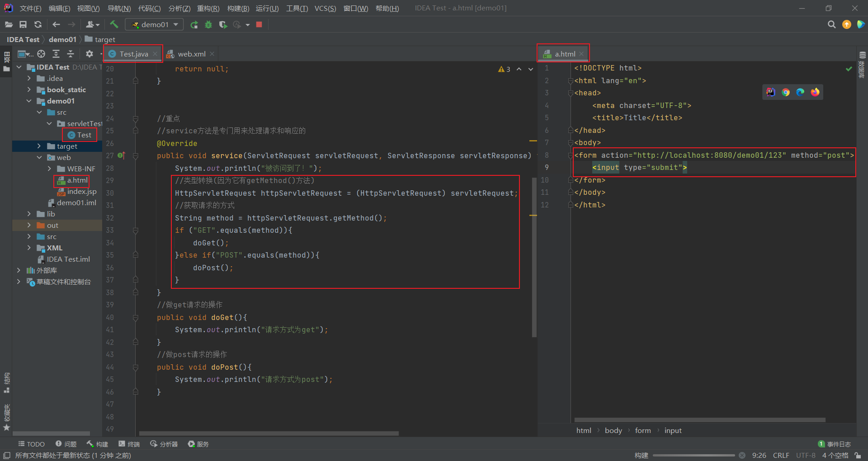Collapse the demo01 module node
Viewport: 868px width, 461px height.
[29, 101]
